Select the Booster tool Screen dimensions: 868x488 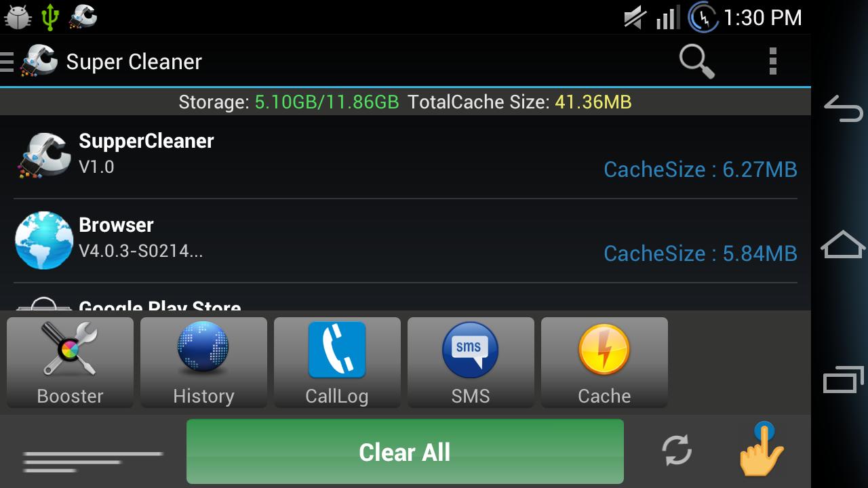[70, 363]
